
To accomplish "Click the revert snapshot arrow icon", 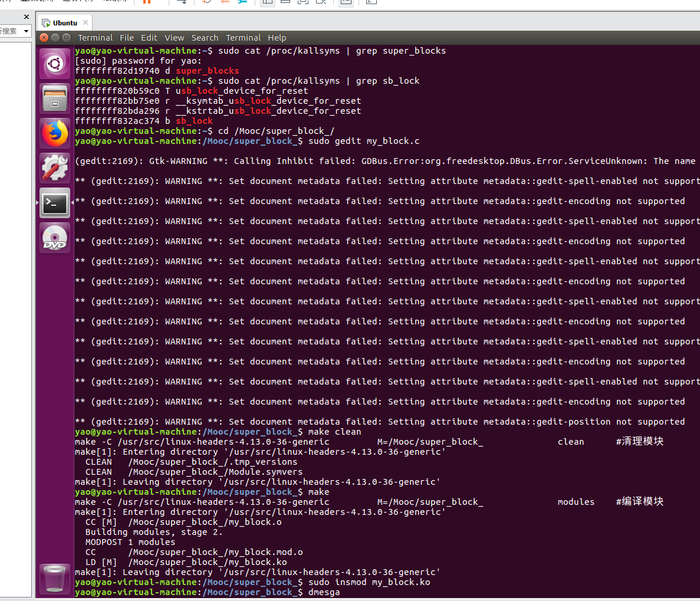I will [225, 3].
